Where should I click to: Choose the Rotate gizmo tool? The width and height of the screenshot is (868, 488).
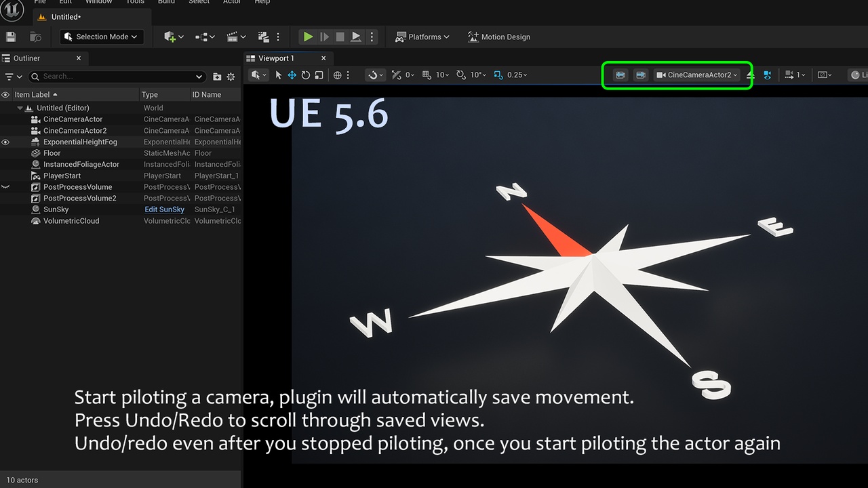(x=305, y=75)
